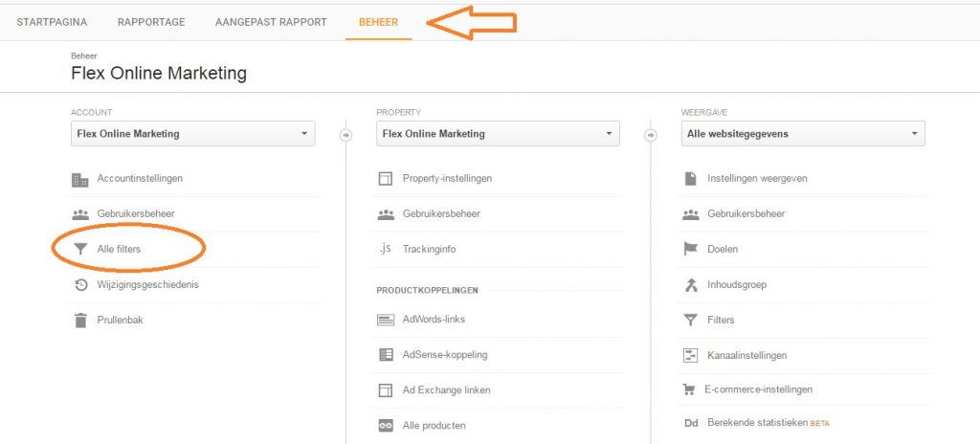Expand the Account dropdown Flex Online Marketing
The width and height of the screenshot is (980, 444).
pos(193,134)
